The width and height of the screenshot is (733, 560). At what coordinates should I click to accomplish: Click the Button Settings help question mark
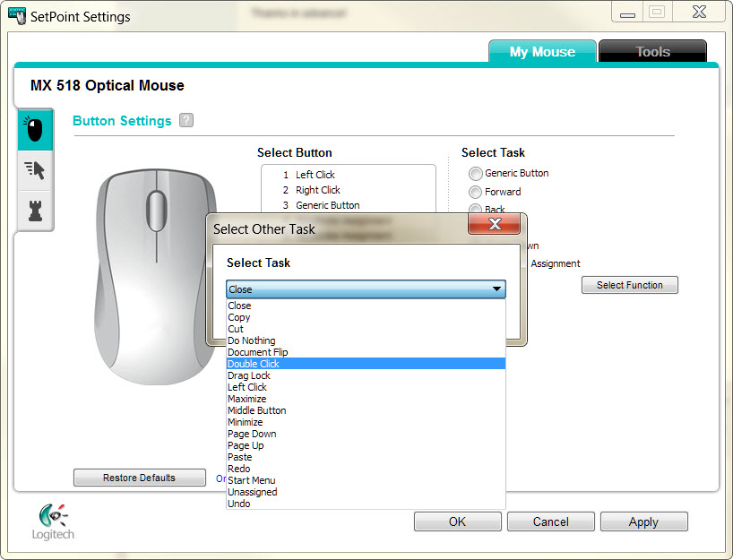coord(186,120)
